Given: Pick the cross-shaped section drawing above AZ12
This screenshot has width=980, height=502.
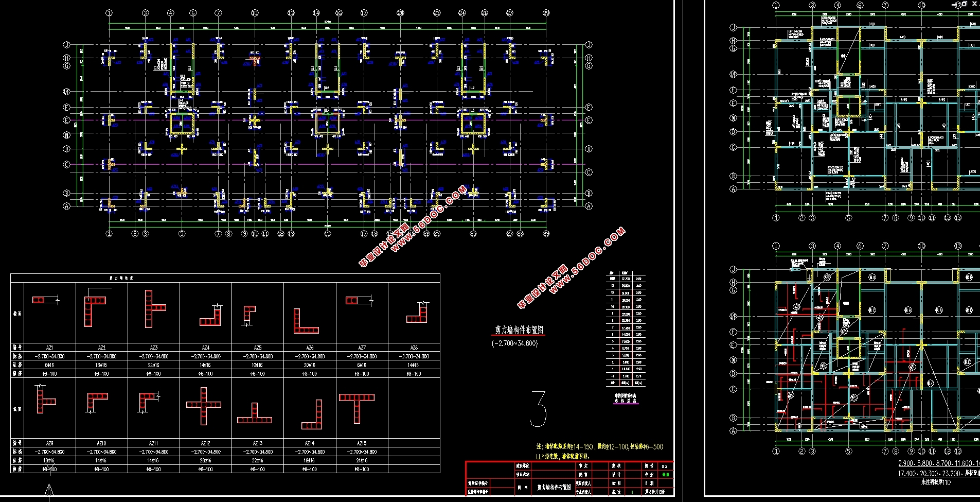Looking at the screenshot, I should tap(204, 406).
